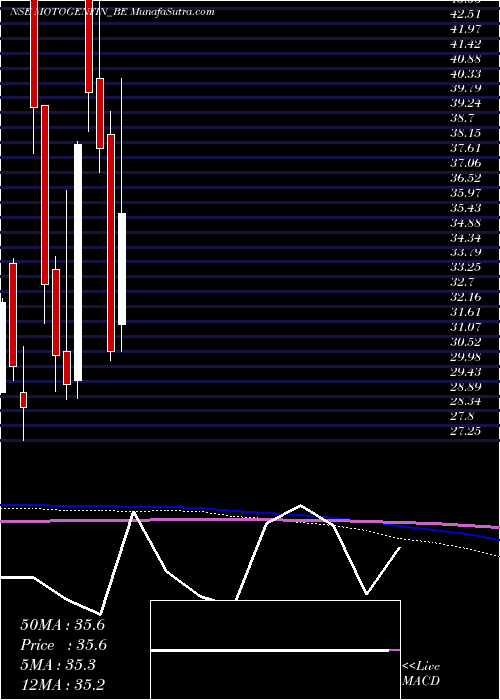Select the 12MA : 35.2 legend entry

[62, 685]
